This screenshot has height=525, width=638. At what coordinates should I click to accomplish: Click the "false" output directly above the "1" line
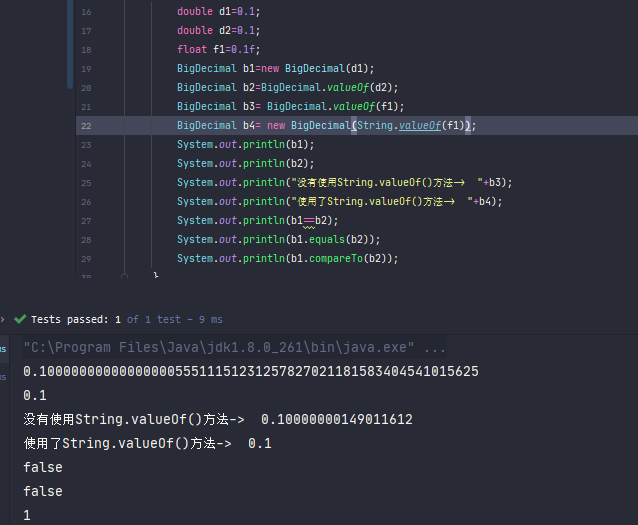point(43,492)
